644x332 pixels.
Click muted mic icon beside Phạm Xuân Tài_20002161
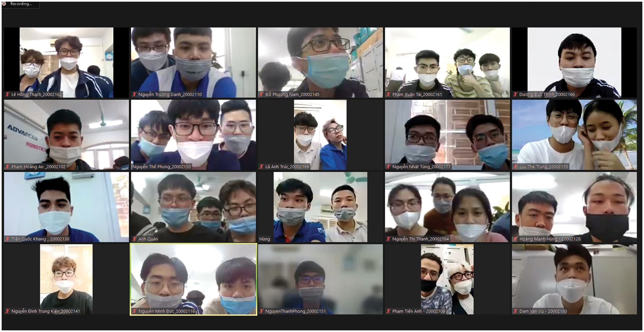tap(388, 94)
